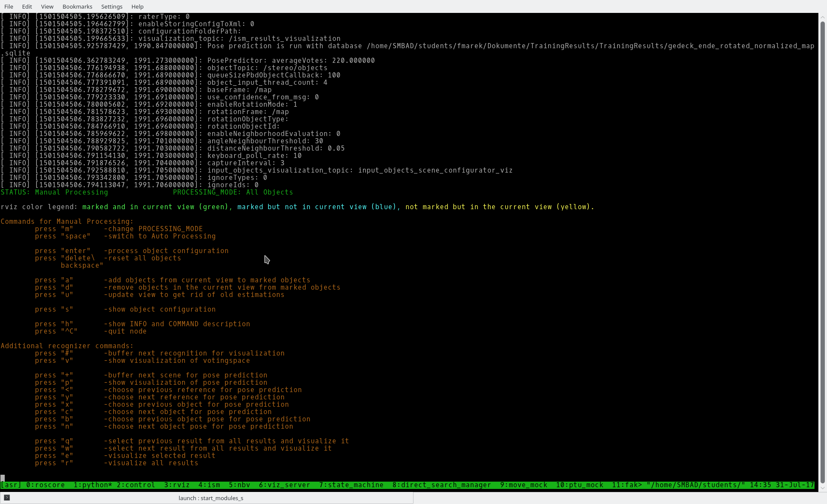Click the scrollbar down arrow

pyautogui.click(x=822, y=488)
